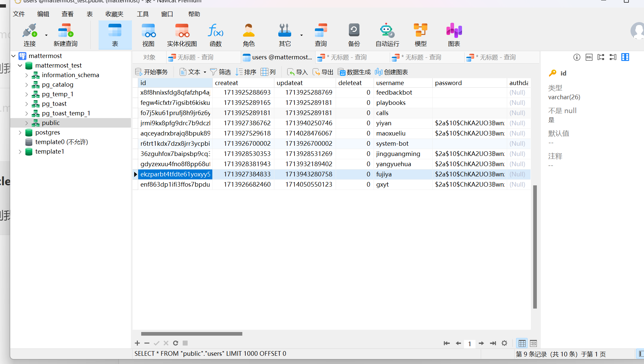The width and height of the screenshot is (644, 364).
Task: Switch to grid view mode
Action: click(x=522, y=343)
